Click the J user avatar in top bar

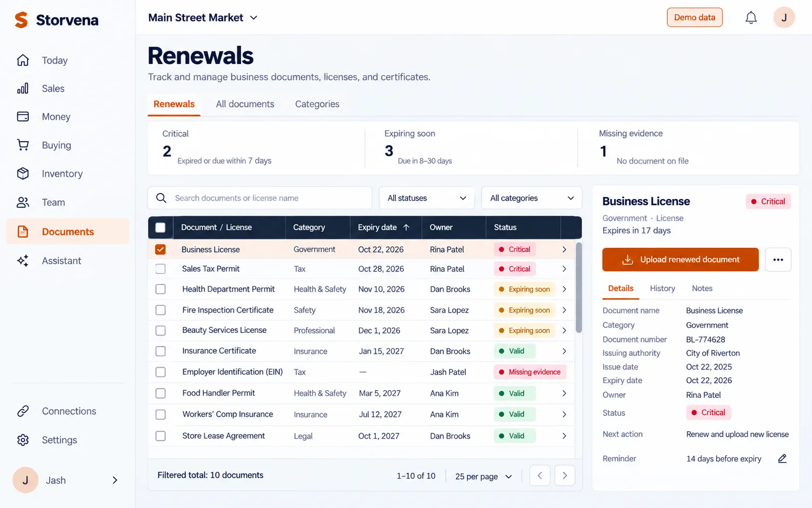coord(784,17)
